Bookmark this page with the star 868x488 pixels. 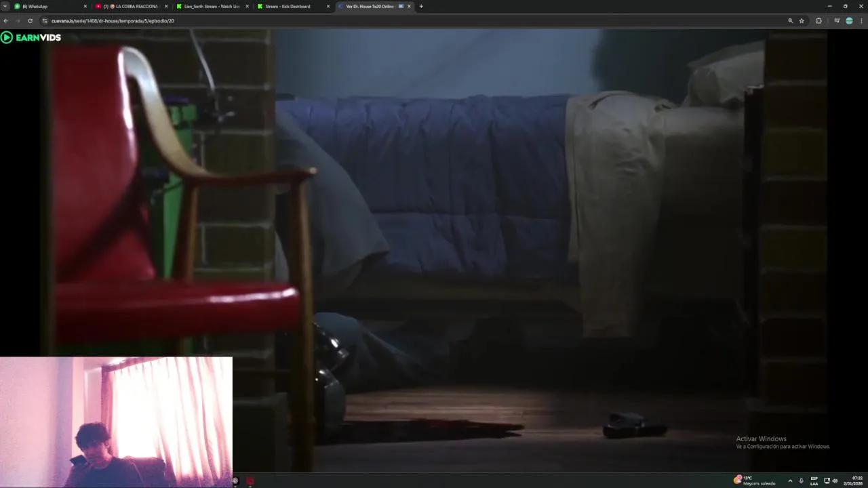pyautogui.click(x=802, y=21)
